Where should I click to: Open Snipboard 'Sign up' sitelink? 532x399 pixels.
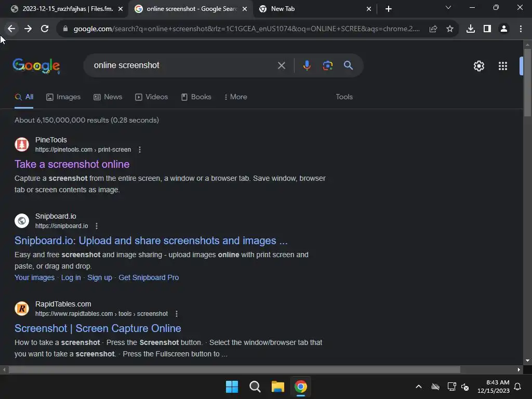coord(100,277)
